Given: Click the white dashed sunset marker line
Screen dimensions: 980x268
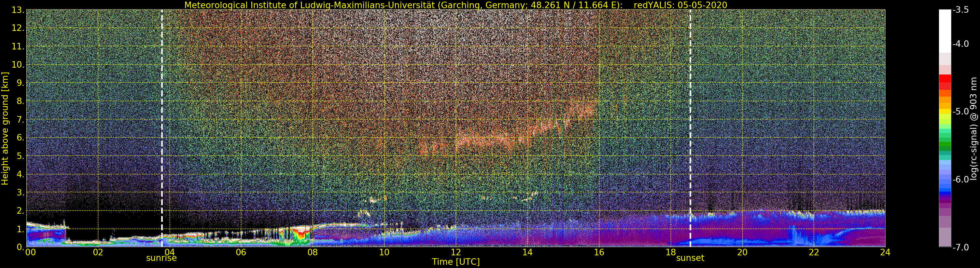Looking at the screenshot, I should pyautogui.click(x=690, y=128).
